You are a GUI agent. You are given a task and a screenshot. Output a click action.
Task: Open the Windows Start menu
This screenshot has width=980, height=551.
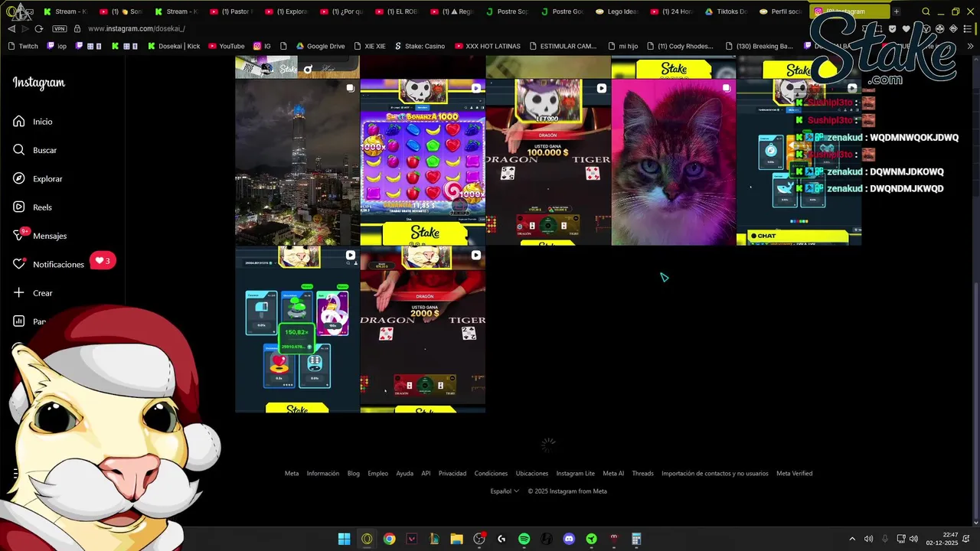pyautogui.click(x=345, y=539)
